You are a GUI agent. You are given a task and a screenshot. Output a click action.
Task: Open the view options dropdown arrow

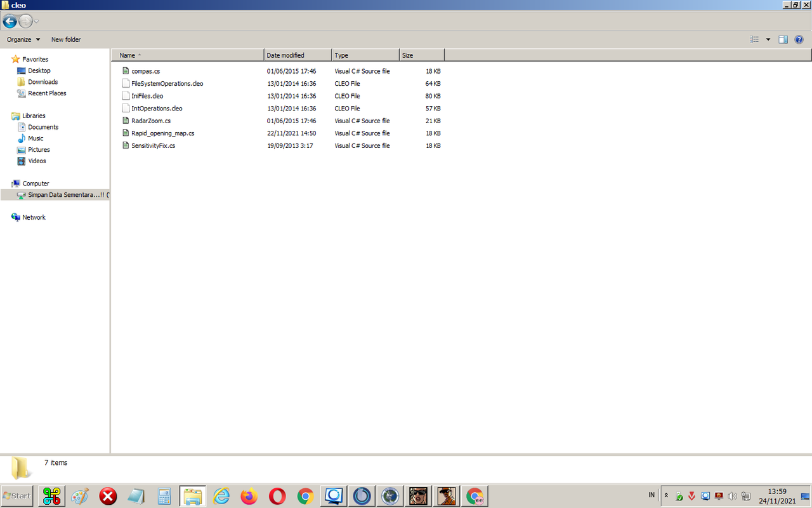(x=768, y=39)
